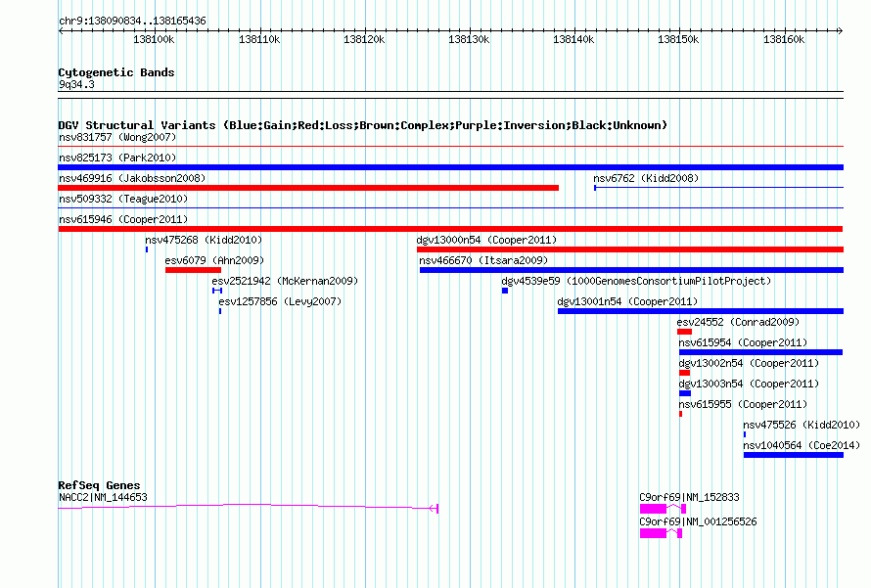
Task: Open the C9orf69|NM_001256526 gene label
Action: click(x=698, y=521)
